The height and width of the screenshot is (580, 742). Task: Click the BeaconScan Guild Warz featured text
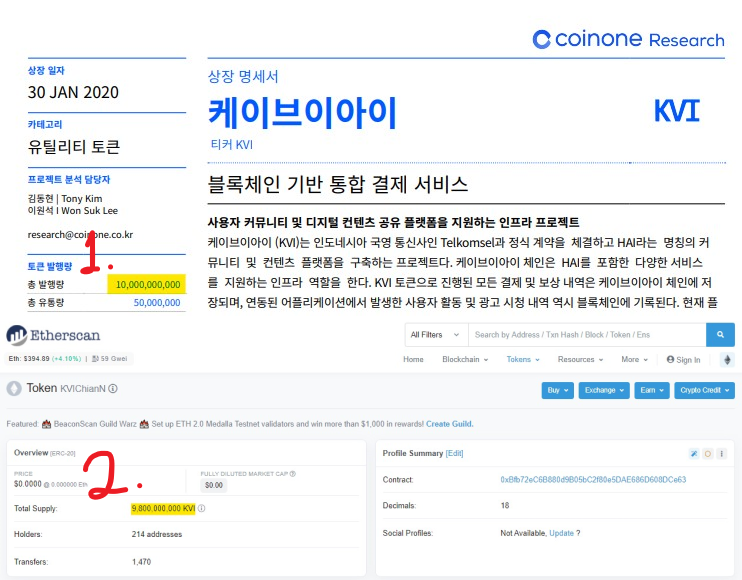(x=95, y=424)
